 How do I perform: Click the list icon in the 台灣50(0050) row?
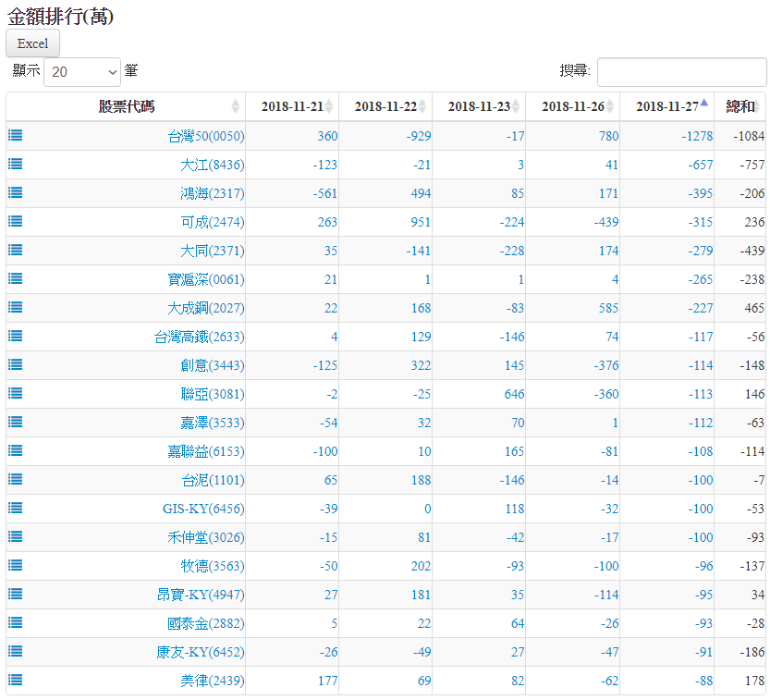click(16, 135)
